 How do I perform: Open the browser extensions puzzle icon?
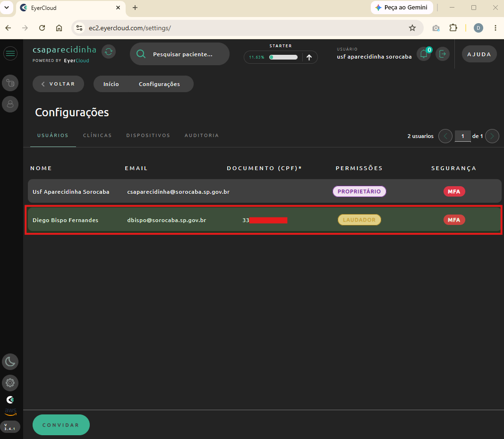pyautogui.click(x=453, y=28)
